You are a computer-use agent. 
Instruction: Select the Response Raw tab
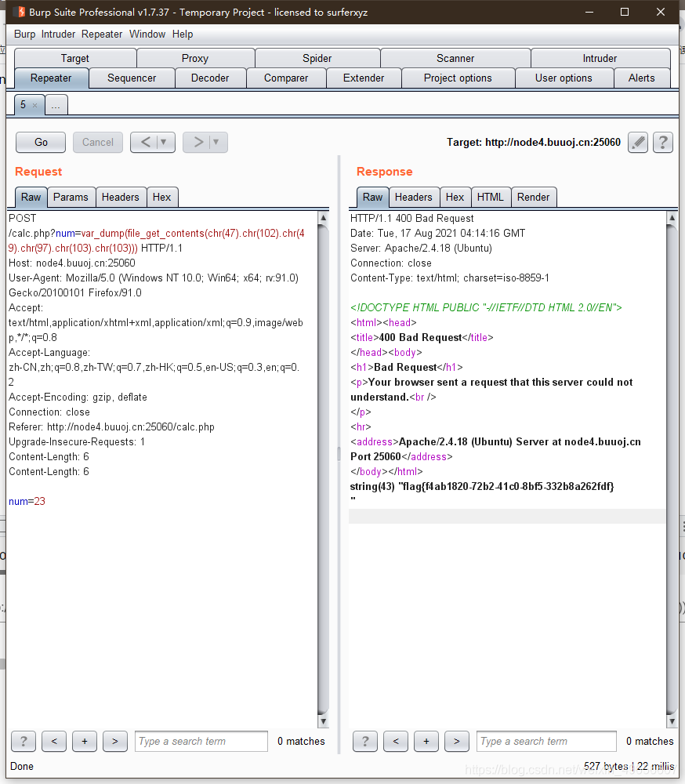point(372,197)
